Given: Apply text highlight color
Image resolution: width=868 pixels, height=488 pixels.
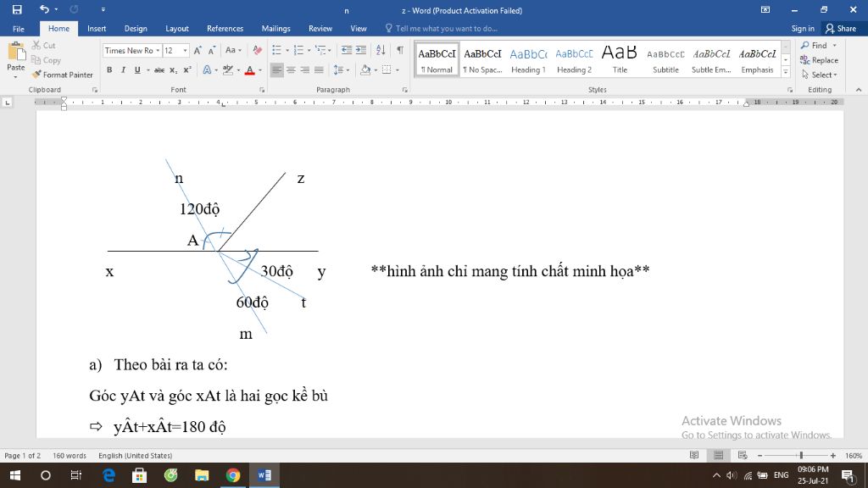Looking at the screenshot, I should pos(227,70).
